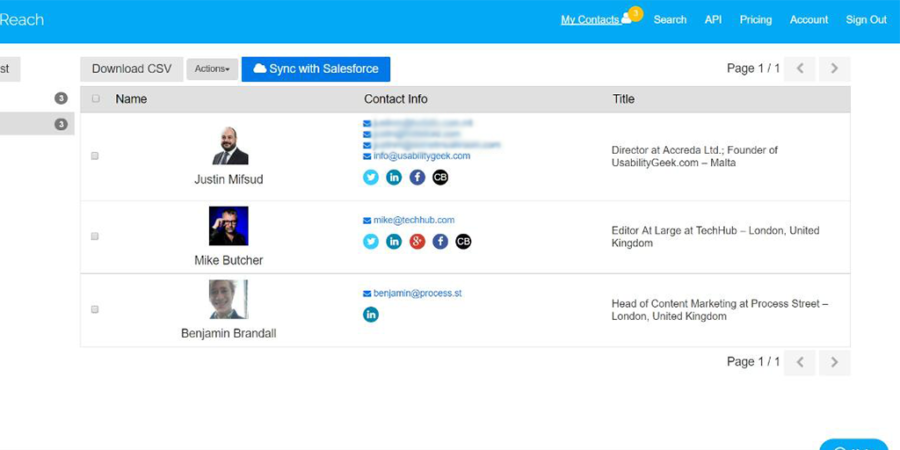Click the name Mike Butcher
Screen dimensions: 900x450
(228, 261)
